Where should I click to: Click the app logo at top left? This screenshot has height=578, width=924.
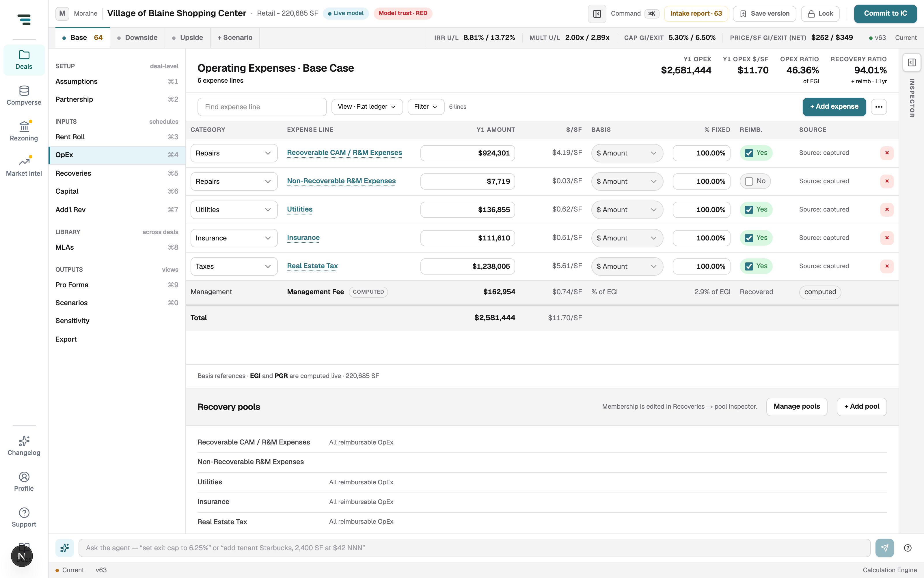tap(24, 19)
